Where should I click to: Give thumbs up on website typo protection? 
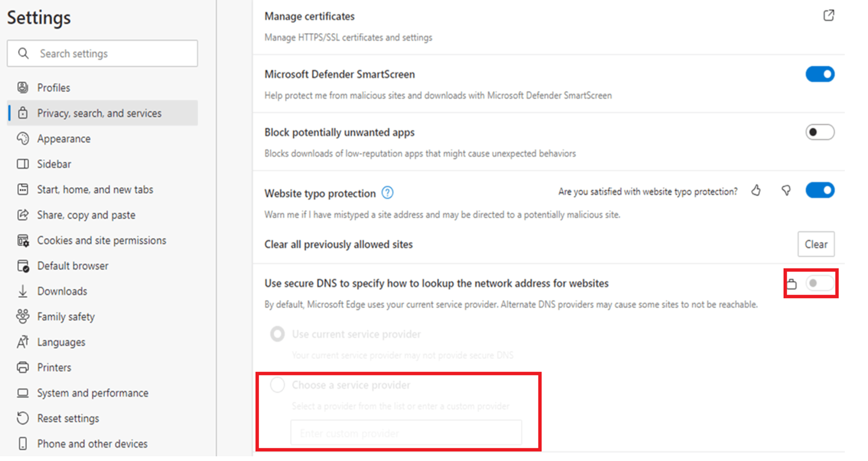[757, 191]
